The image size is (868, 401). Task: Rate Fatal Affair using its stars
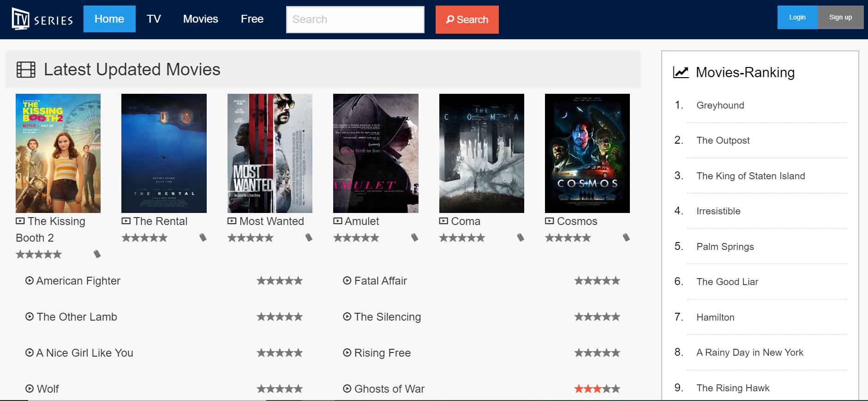(x=597, y=280)
